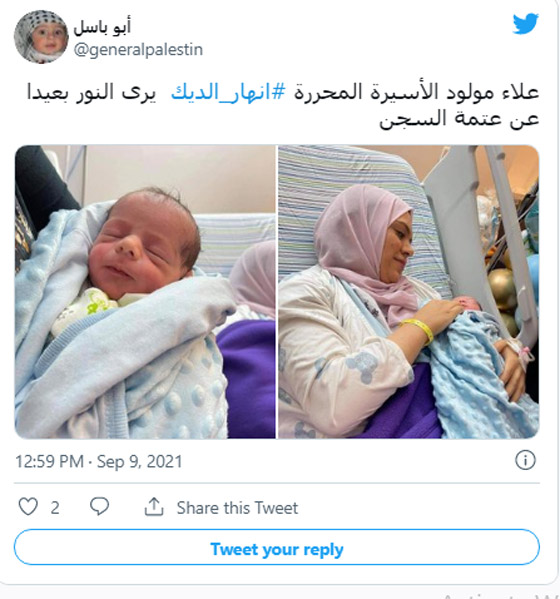Open the #انهار_الديك hashtag link
This screenshot has height=599, width=560.
228,92
